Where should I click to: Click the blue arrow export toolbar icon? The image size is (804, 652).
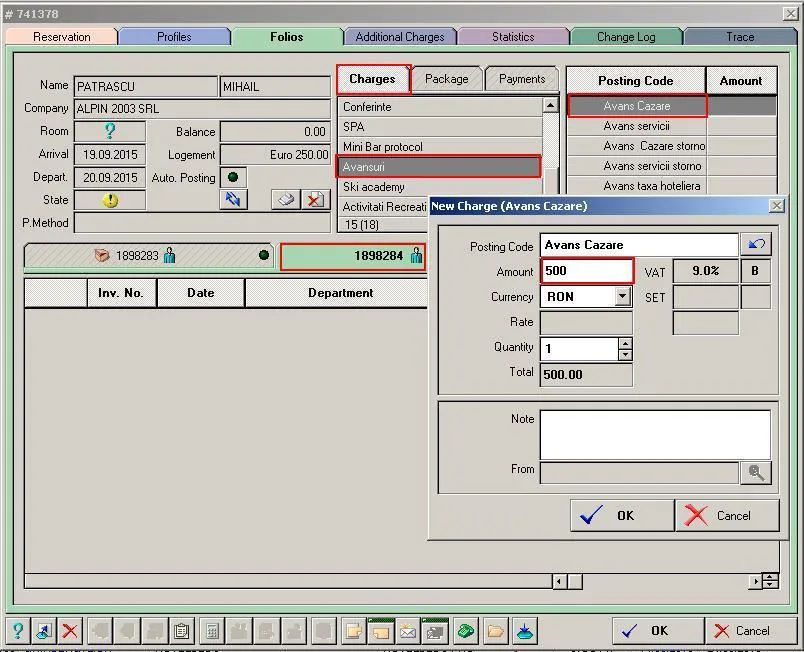coord(44,630)
